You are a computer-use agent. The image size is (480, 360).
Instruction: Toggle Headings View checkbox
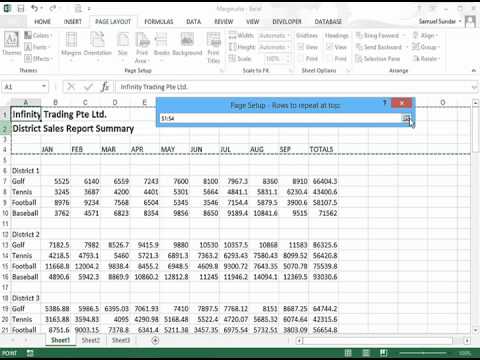pos(330,47)
